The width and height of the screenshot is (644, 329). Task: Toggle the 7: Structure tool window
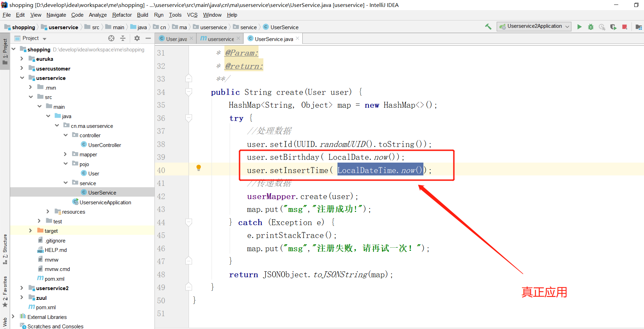pyautogui.click(x=5, y=249)
